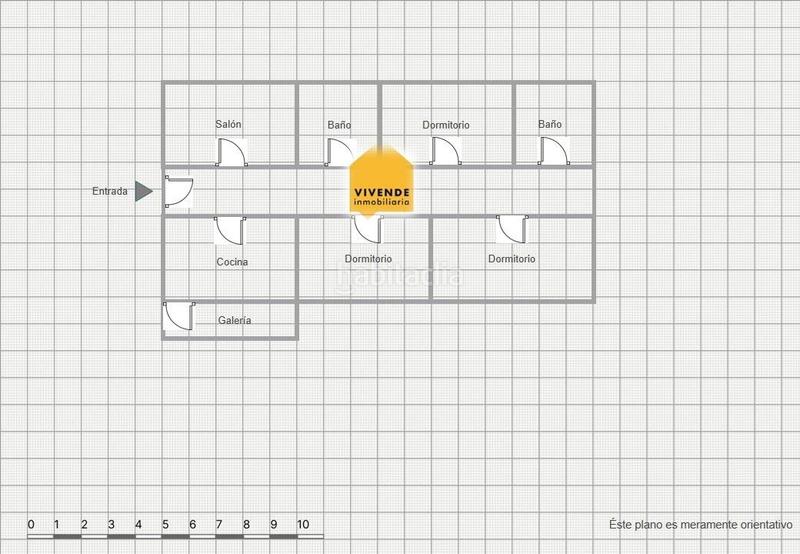The height and width of the screenshot is (554, 800).
Task: Click the Salón door icon
Action: 233,152
